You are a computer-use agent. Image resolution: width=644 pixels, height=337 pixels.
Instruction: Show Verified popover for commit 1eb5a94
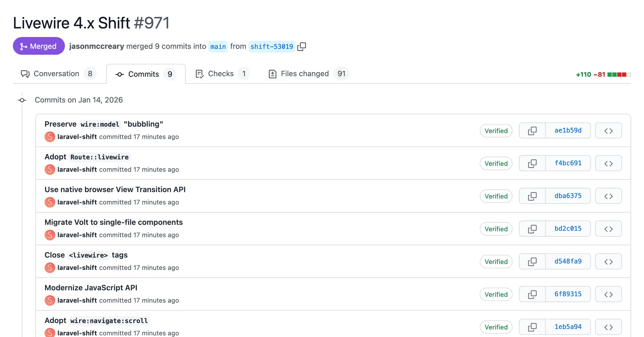click(x=496, y=327)
